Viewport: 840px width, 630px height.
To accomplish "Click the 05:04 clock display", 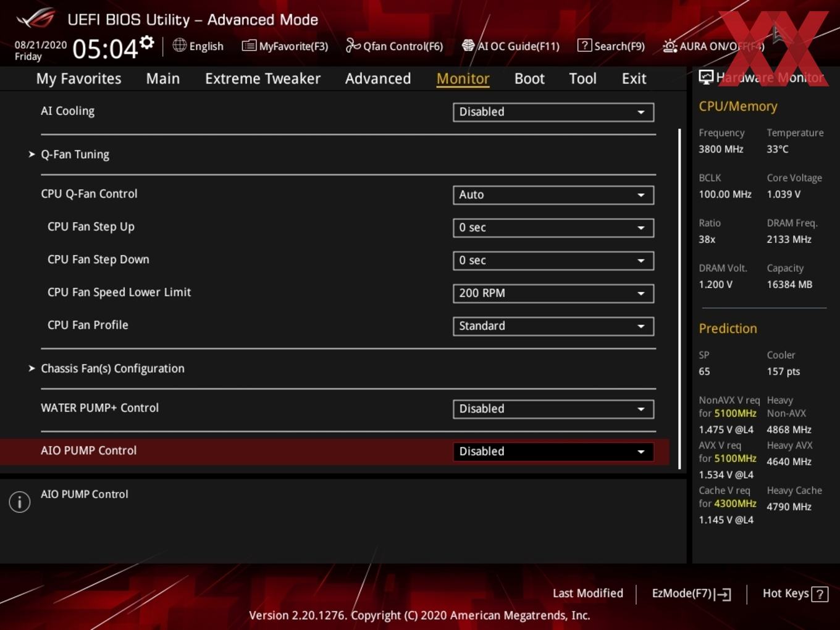I will (104, 48).
